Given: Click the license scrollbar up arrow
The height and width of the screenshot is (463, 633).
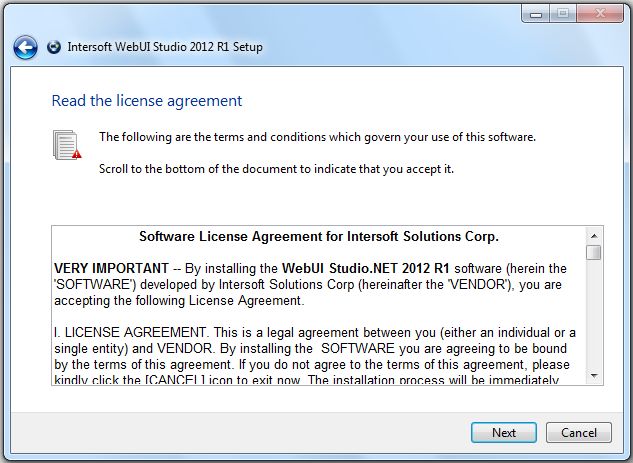Looking at the screenshot, I should (594, 234).
